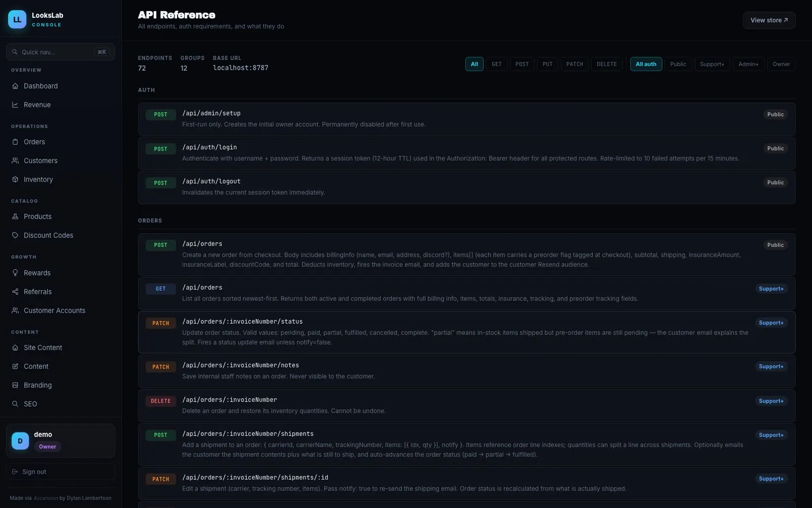Filter endpoints by GET method
The width and height of the screenshot is (812, 508).
pos(497,64)
